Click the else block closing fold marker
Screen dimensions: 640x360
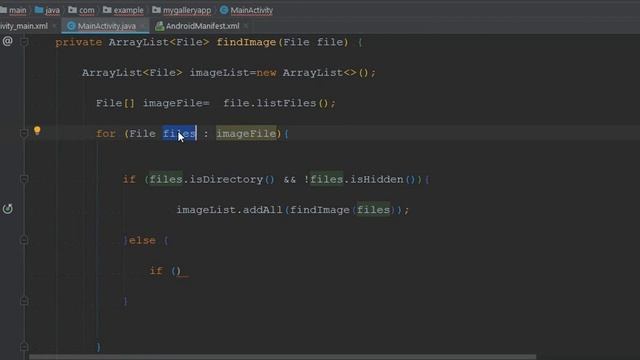(24, 301)
